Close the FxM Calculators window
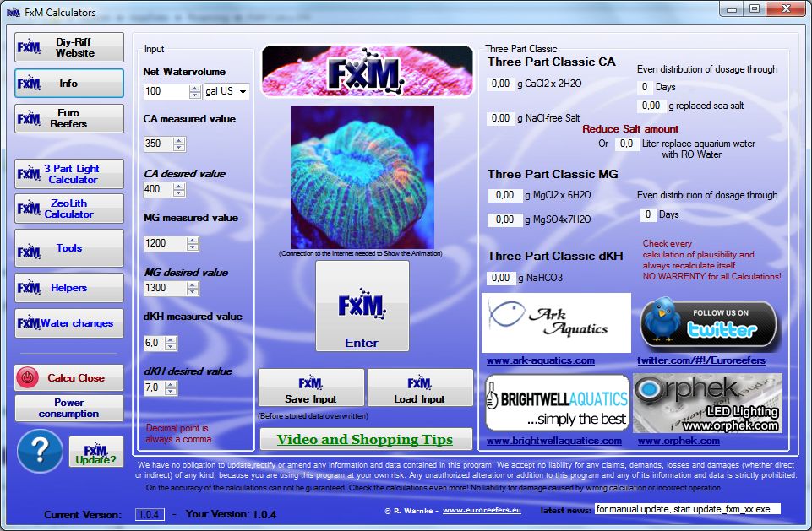812x531 pixels. [786, 8]
